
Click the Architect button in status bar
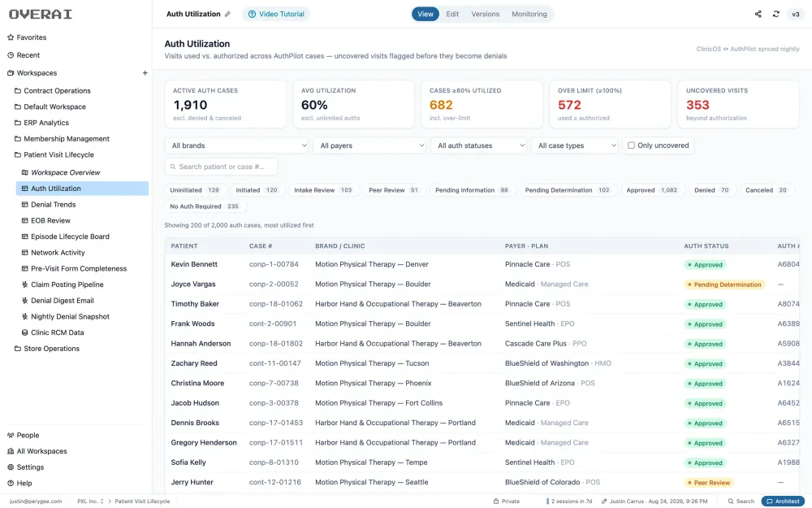tap(783, 501)
